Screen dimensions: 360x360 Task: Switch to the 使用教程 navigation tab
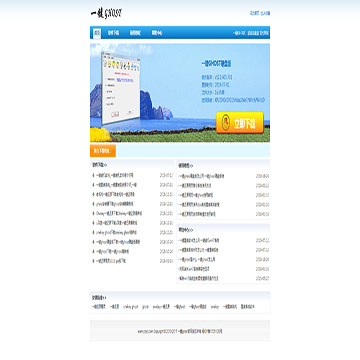click(135, 33)
